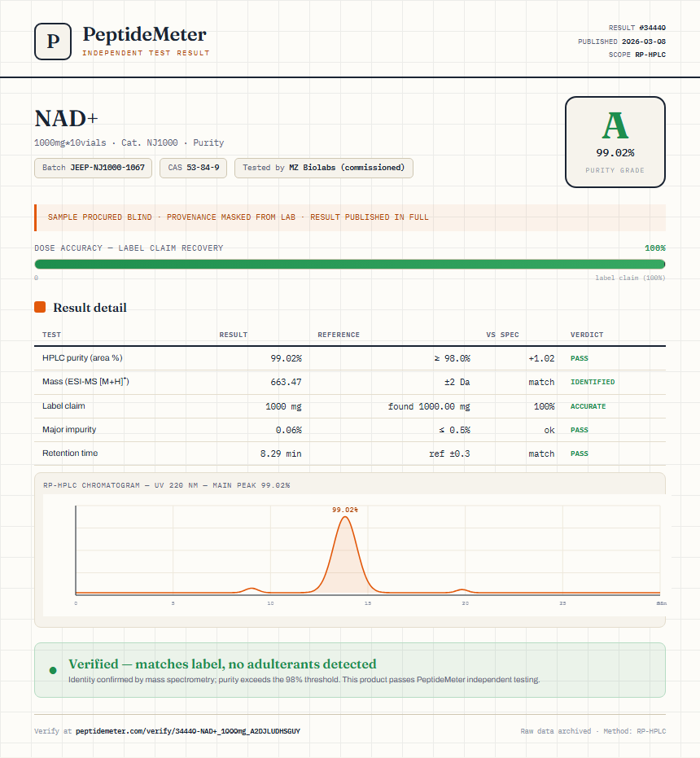Click the 8.29 min retention value
Image resolution: width=700 pixels, height=758 pixels.
[281, 453]
